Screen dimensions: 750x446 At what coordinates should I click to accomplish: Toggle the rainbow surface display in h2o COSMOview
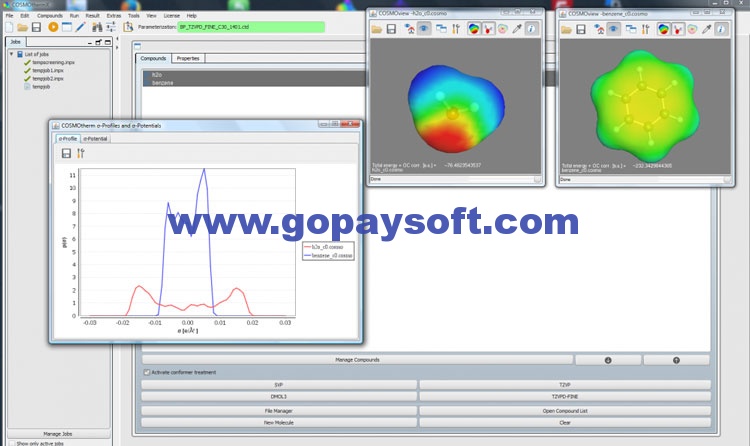click(x=474, y=29)
